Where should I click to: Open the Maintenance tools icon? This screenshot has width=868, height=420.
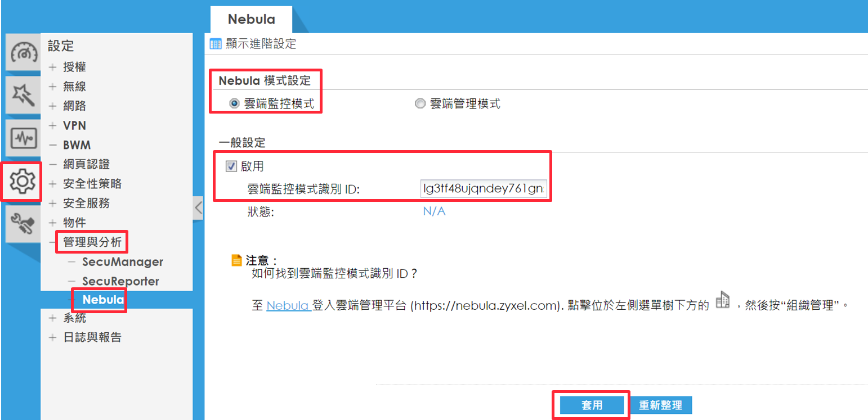pos(23,224)
